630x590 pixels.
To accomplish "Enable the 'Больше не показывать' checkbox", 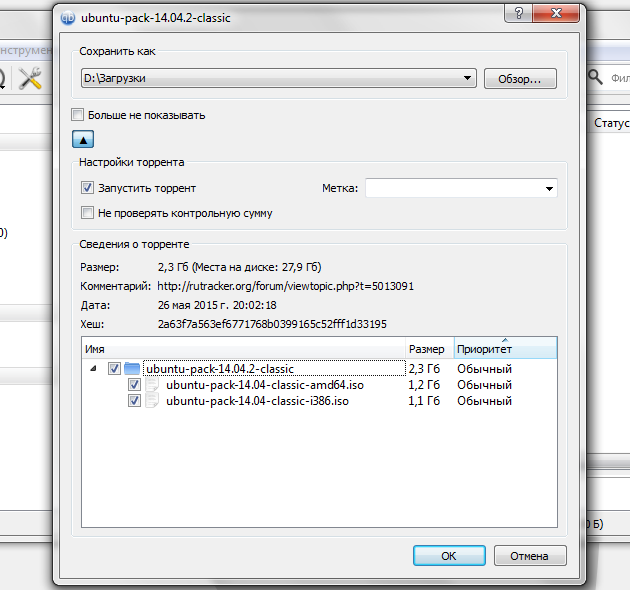I will pyautogui.click(x=78, y=115).
